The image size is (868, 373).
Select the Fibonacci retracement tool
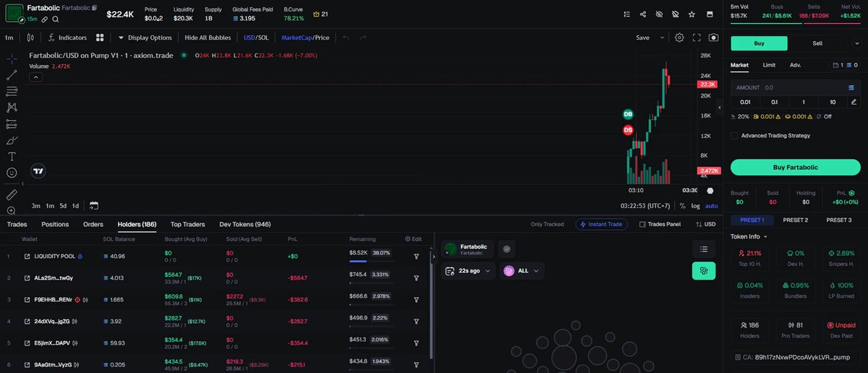point(12,91)
